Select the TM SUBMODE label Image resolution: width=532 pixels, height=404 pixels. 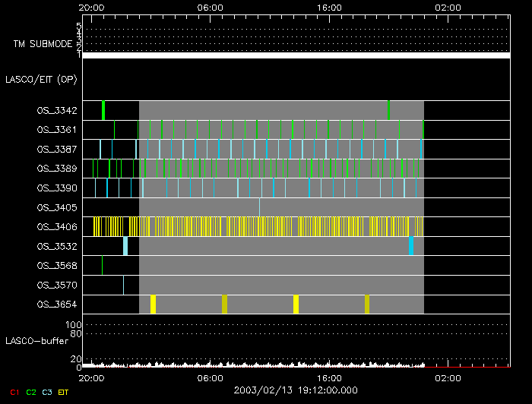click(x=43, y=44)
